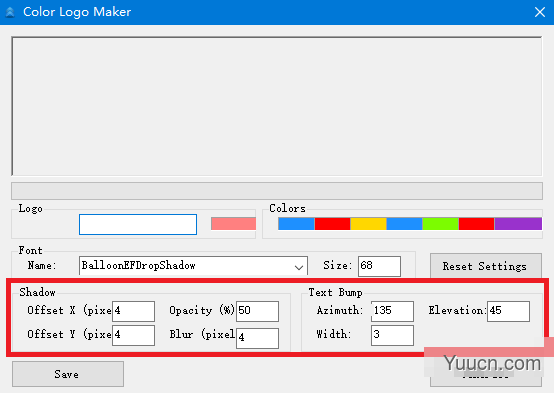Viewport: 554px width, 393px height.
Task: Click the Reset Settings button
Action: (485, 266)
